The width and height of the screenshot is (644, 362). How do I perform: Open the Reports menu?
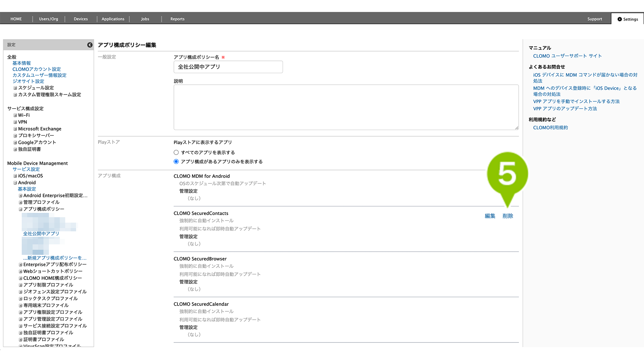tap(177, 19)
